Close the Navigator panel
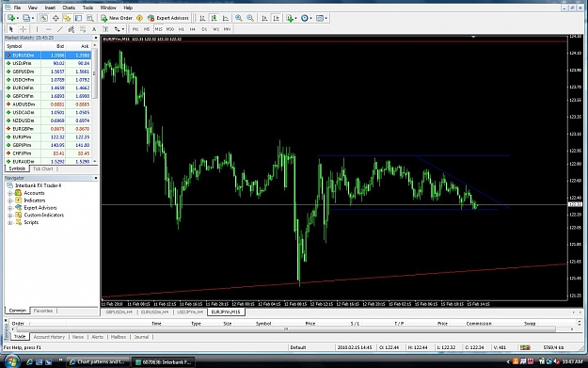Image resolution: width=588 pixels, height=368 pixels. click(x=96, y=178)
